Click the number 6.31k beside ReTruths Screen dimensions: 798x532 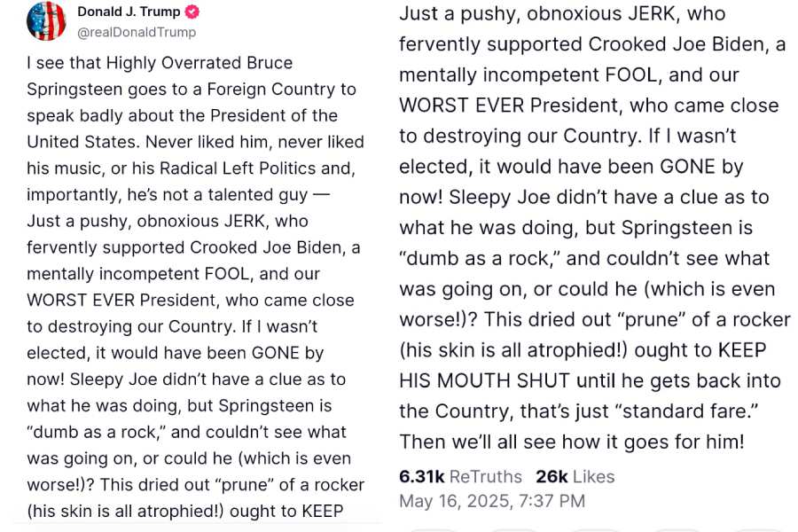[x=422, y=476]
